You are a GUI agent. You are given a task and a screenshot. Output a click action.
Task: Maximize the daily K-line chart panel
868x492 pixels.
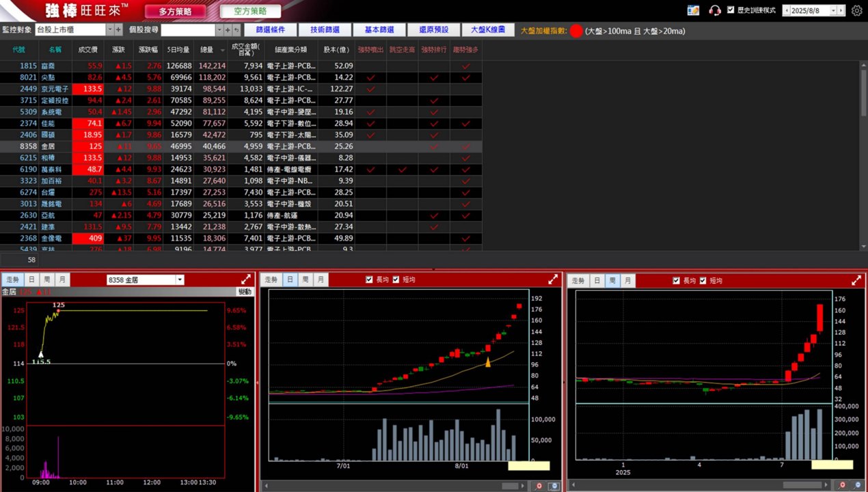tap(553, 279)
